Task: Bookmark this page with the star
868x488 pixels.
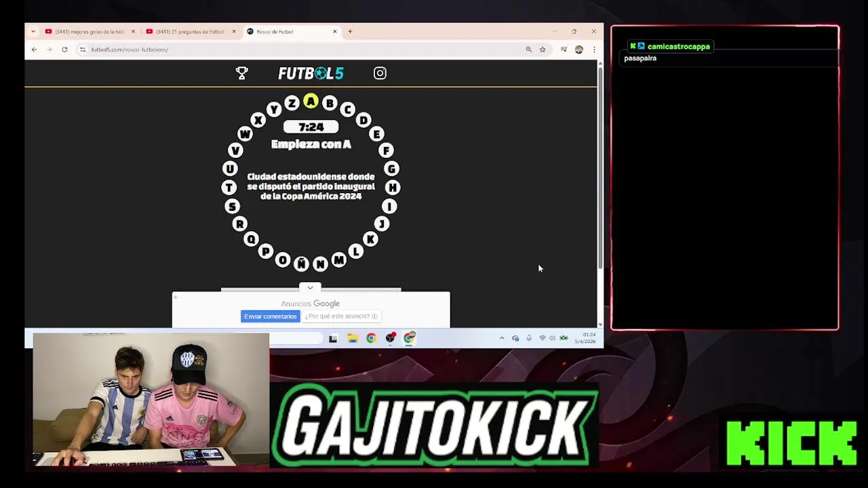Action: pyautogui.click(x=542, y=49)
